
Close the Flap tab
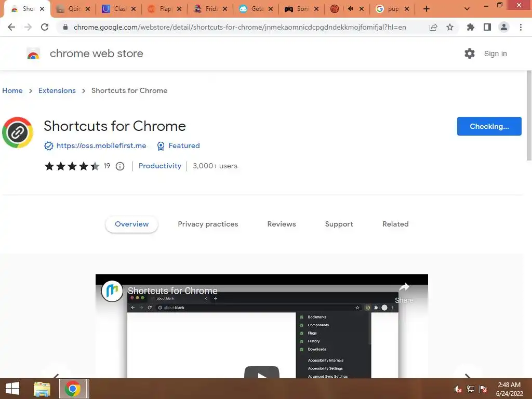click(179, 9)
